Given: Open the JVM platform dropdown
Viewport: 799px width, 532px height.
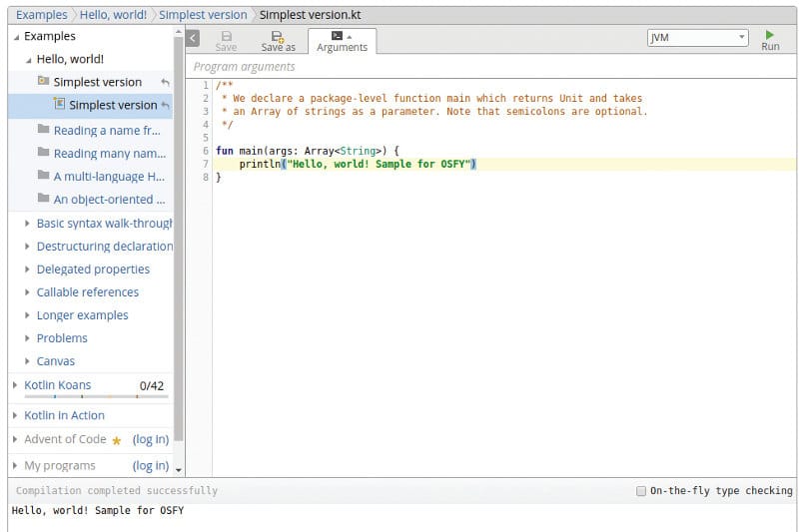Looking at the screenshot, I should (697, 38).
